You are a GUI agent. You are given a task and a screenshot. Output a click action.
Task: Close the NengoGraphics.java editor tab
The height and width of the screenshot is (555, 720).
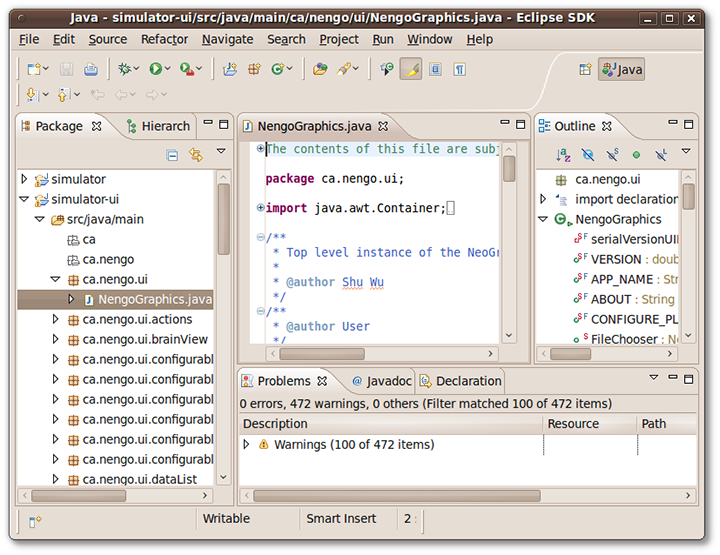[x=383, y=126]
